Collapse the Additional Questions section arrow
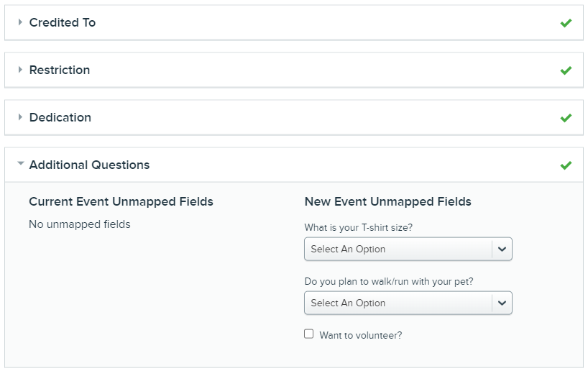The height and width of the screenshot is (371, 588). pyautogui.click(x=21, y=163)
